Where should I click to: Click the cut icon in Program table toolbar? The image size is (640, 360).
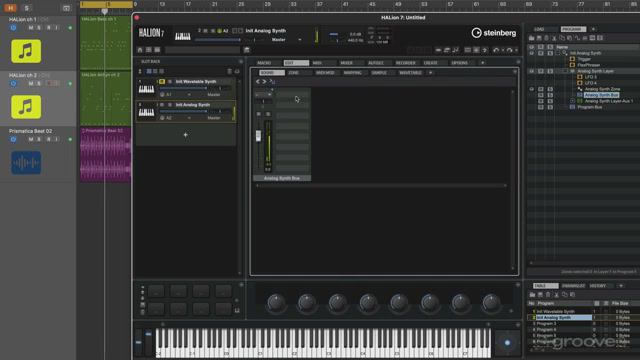point(556,295)
